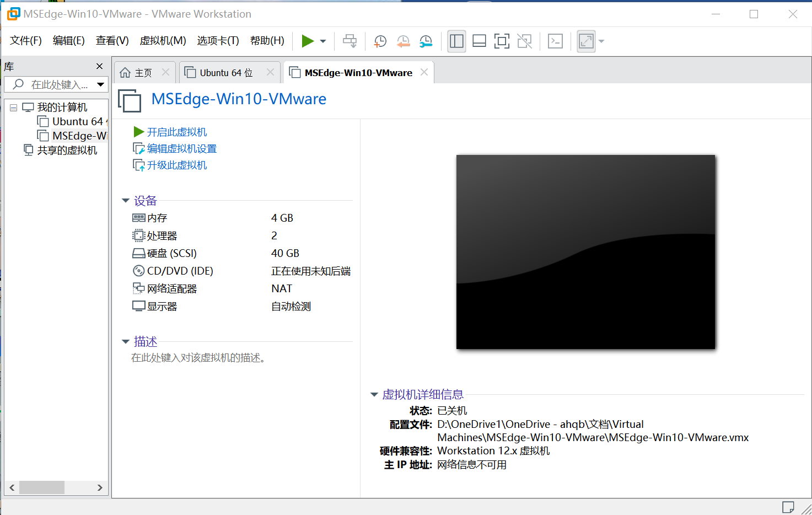Click the stretch guest display icon

[586, 41]
